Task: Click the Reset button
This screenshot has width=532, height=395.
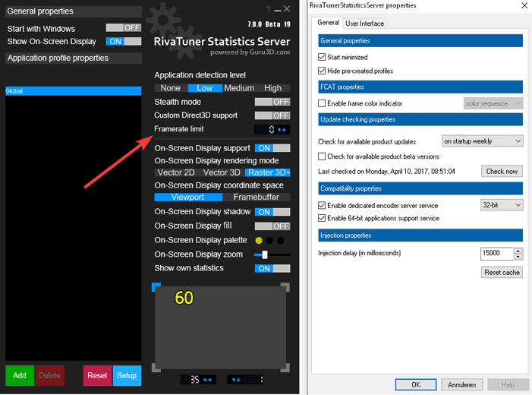Action: (x=97, y=376)
